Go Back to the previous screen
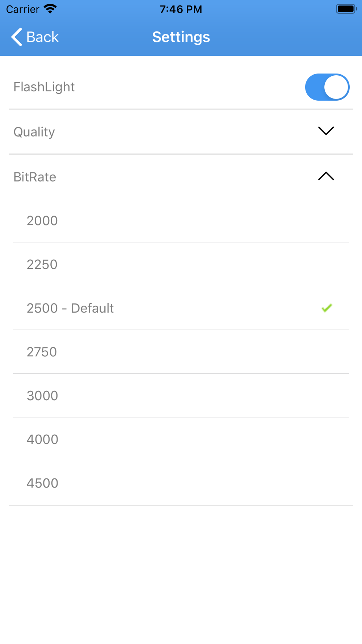 pyautogui.click(x=35, y=37)
